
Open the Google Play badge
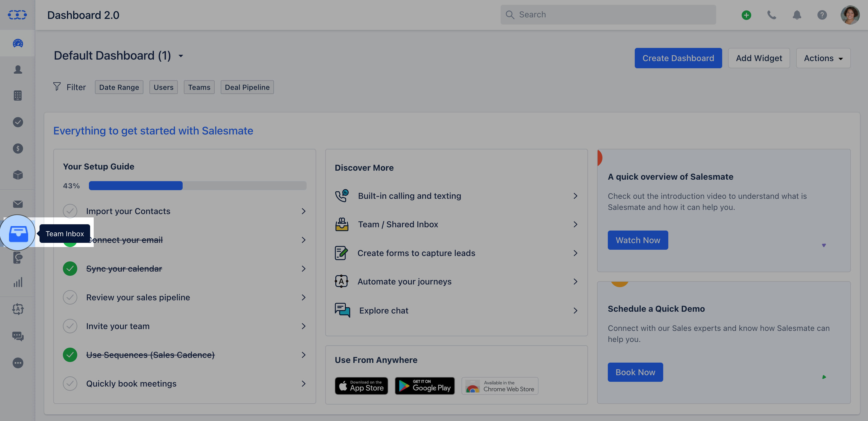click(424, 385)
